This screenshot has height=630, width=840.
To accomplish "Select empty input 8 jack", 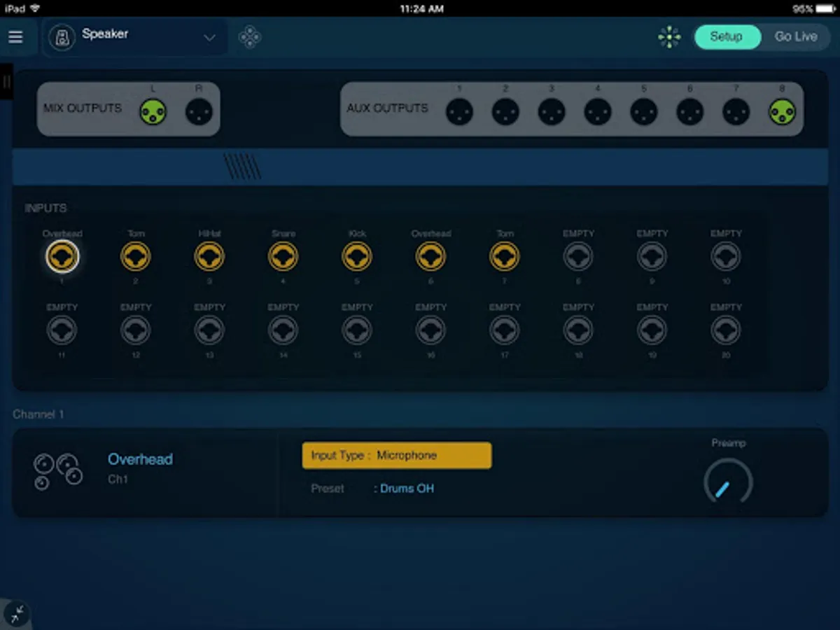I will [578, 257].
